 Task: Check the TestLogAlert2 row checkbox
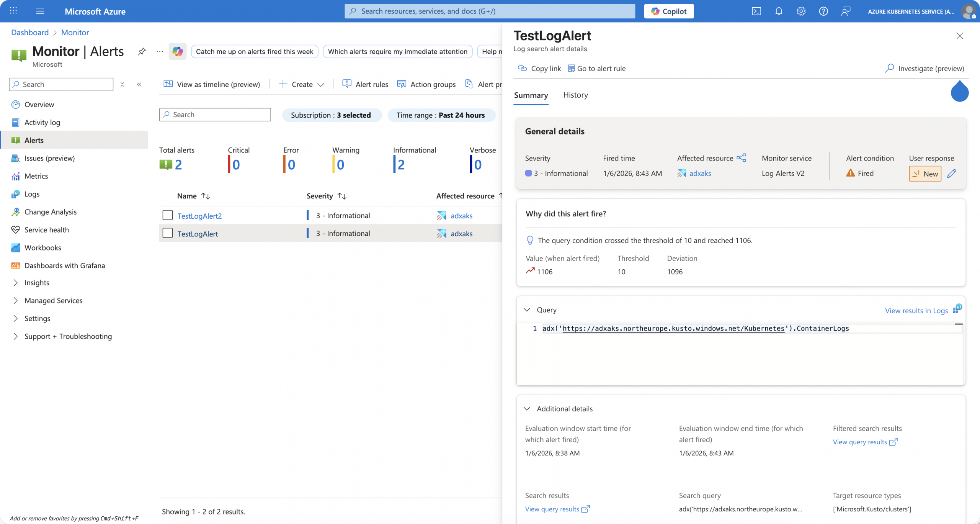(168, 215)
